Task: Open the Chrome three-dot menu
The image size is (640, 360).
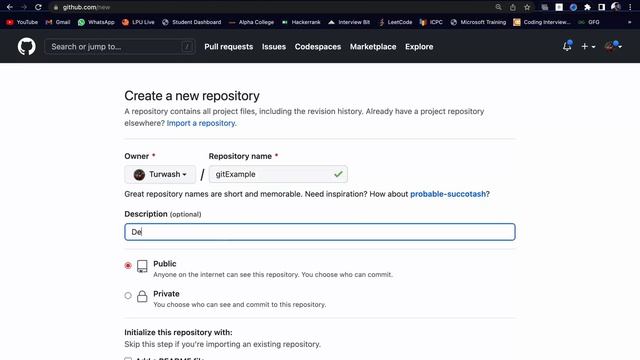Action: [x=630, y=7]
